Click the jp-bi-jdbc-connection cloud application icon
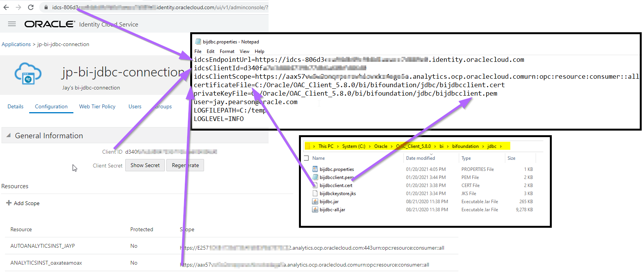Screen dimensions: 644x275 [x=28, y=73]
